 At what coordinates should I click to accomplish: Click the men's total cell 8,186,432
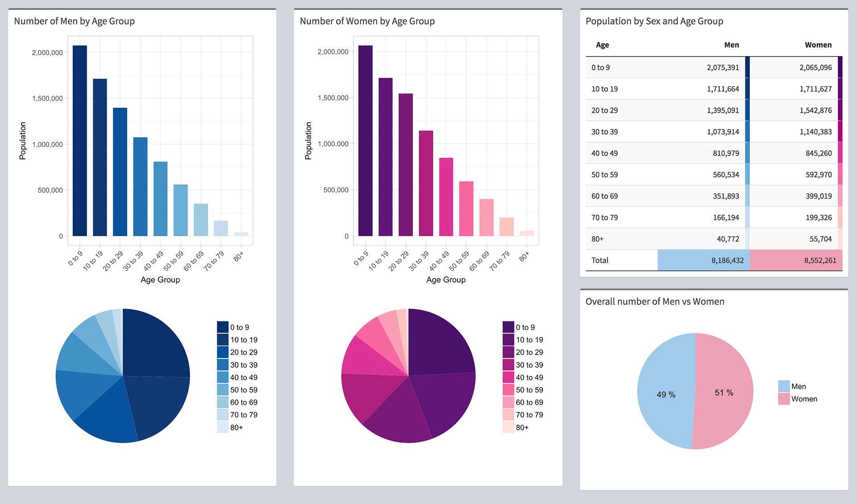[x=727, y=260]
